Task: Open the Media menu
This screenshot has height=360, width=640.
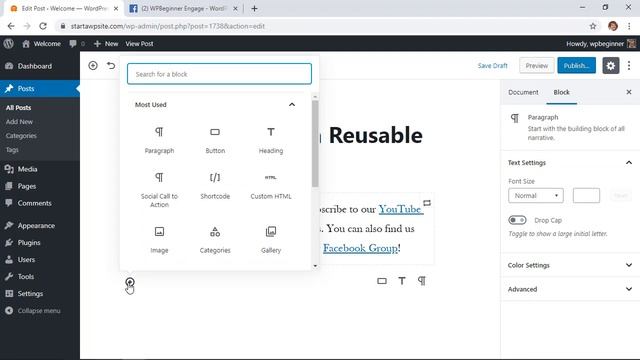Action: 27,169
